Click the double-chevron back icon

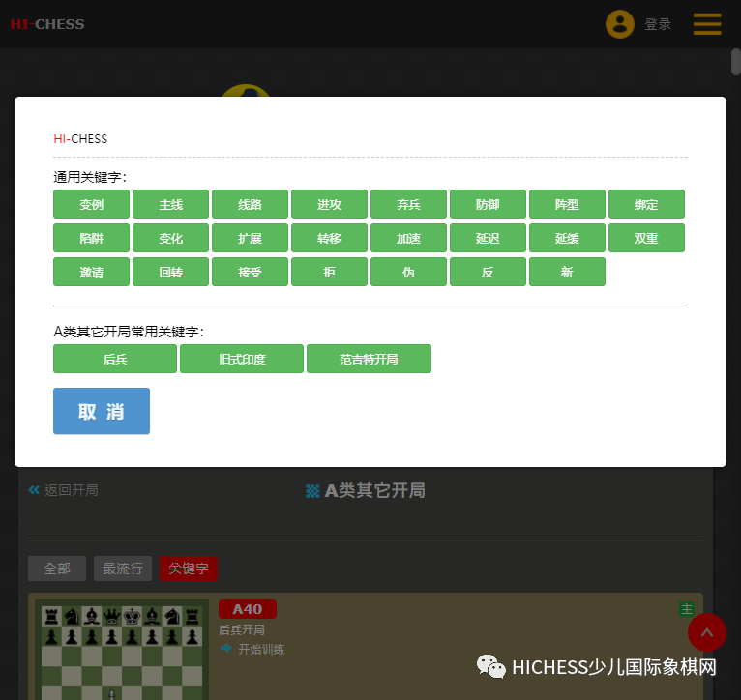pos(34,490)
